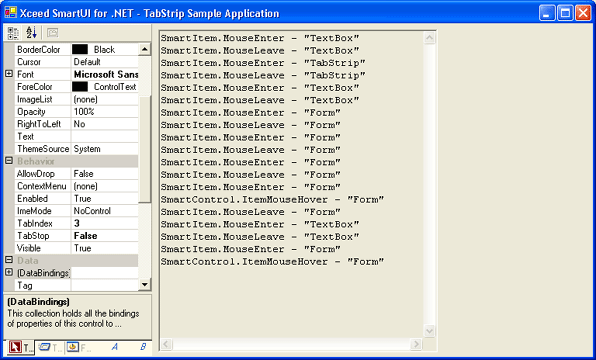Screen dimensions: 596x360
Task: Click the Opacity value 100%
Action: 84,111
